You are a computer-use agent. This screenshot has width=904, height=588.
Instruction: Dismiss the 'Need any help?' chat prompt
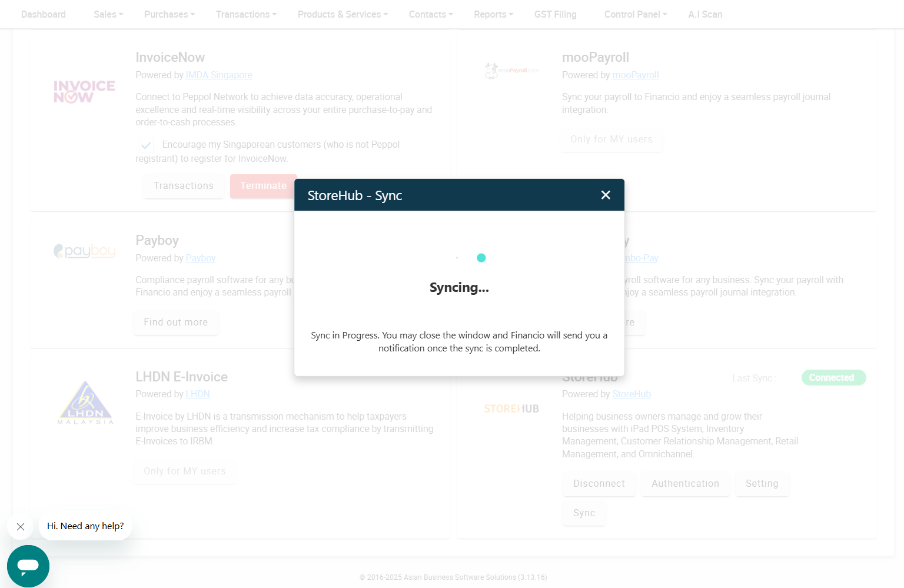tap(21, 527)
